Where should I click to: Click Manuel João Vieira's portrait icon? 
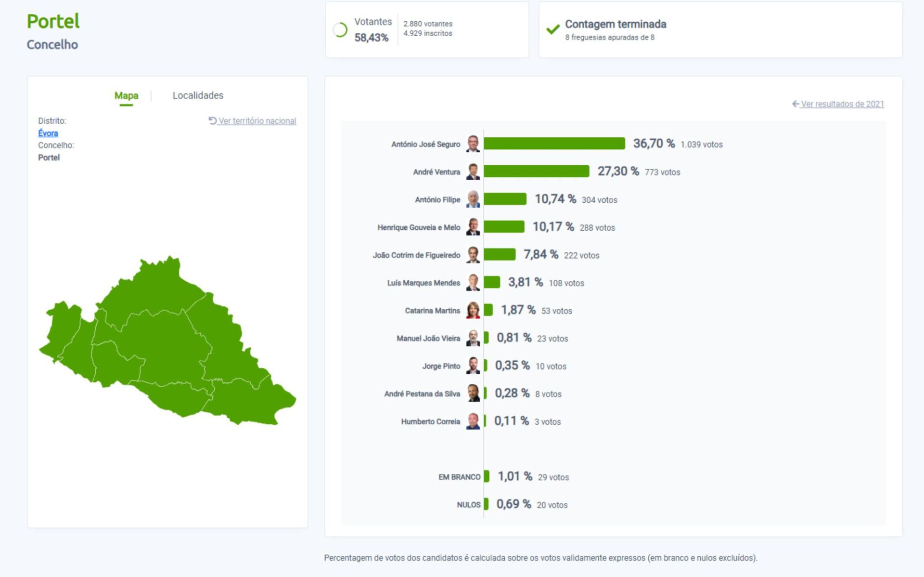pos(473,339)
